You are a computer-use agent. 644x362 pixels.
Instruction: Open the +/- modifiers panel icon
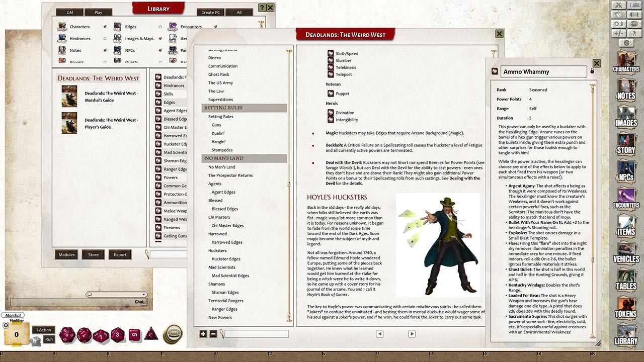(x=618, y=33)
